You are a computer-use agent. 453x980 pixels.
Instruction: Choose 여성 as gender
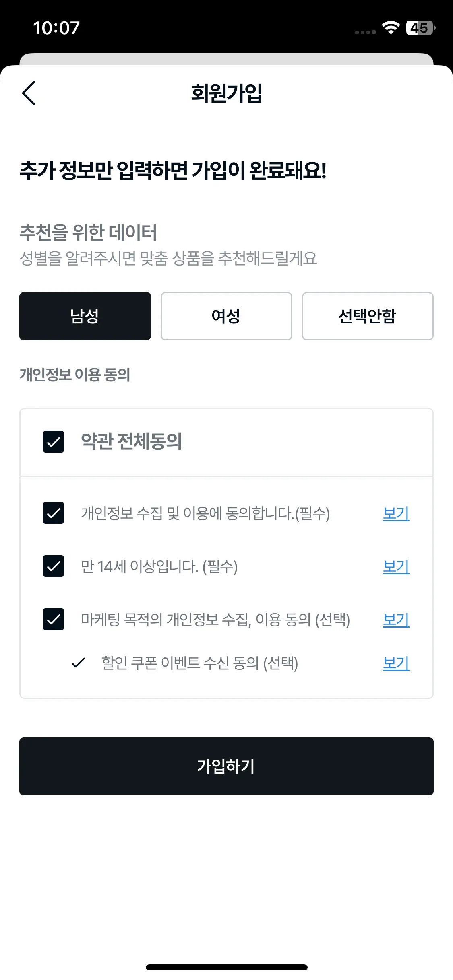point(226,316)
